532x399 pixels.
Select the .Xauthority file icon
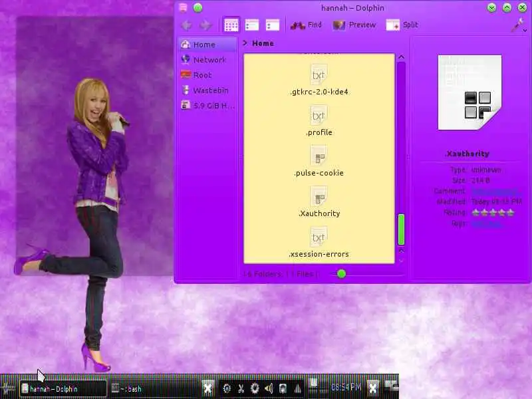tap(319, 196)
